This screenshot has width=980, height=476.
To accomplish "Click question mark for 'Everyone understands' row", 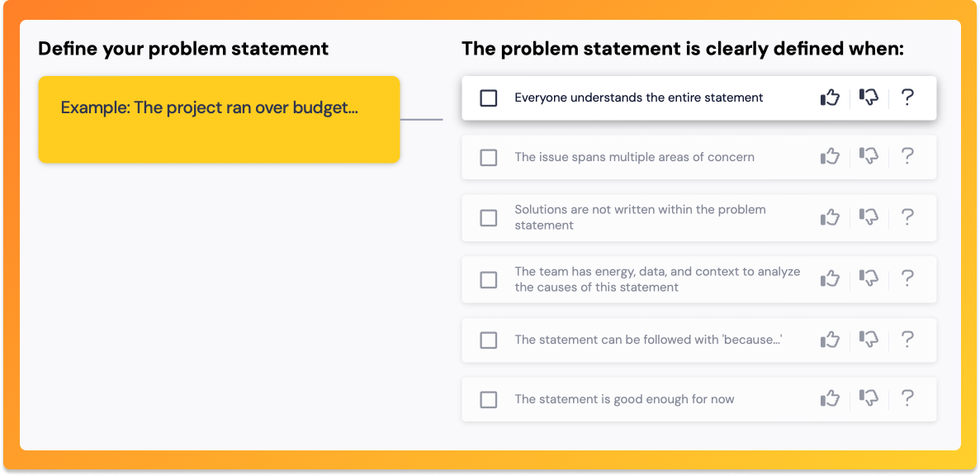I will coord(907,98).
